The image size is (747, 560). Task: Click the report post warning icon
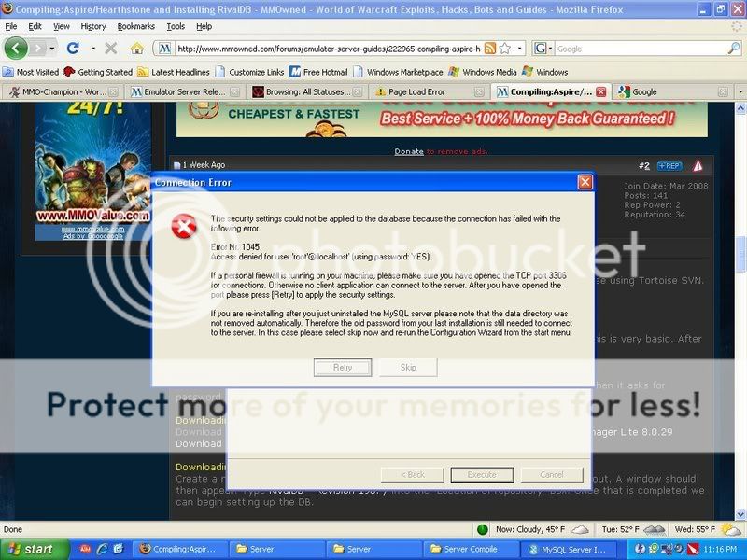pyautogui.click(x=698, y=166)
